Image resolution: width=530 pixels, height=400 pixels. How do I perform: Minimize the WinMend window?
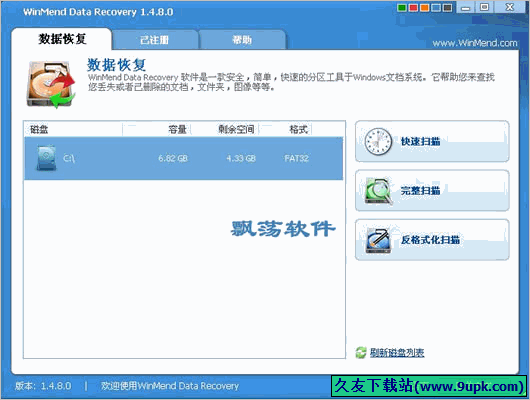(466, 7)
